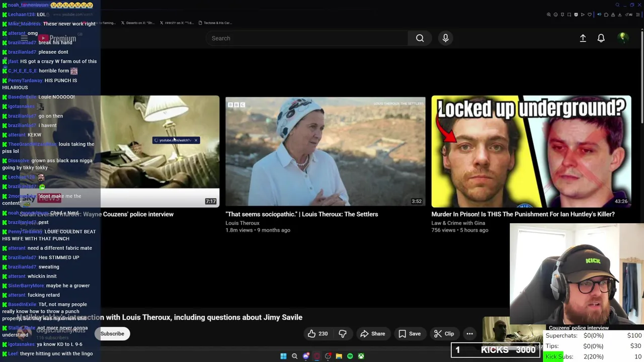The image size is (644, 362).
Task: Close the youtube.com/watch link tooltip
Action: click(196, 140)
